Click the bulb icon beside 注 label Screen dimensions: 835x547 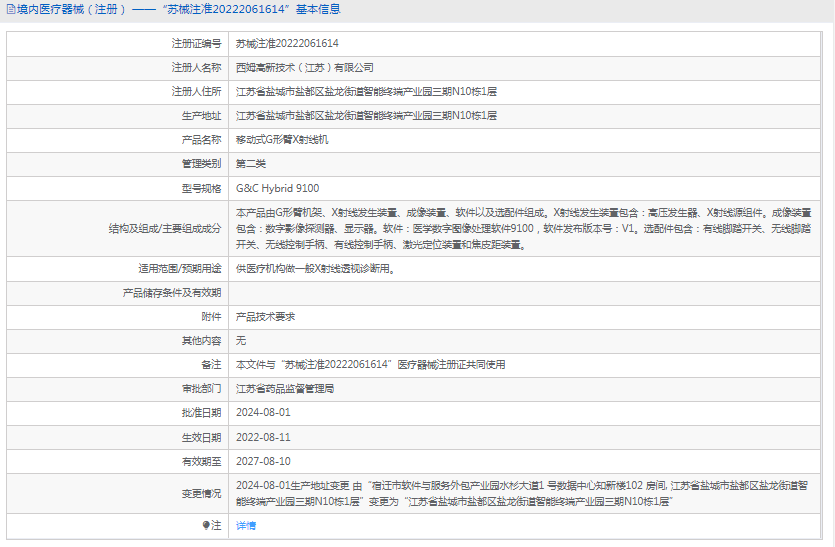point(206,526)
